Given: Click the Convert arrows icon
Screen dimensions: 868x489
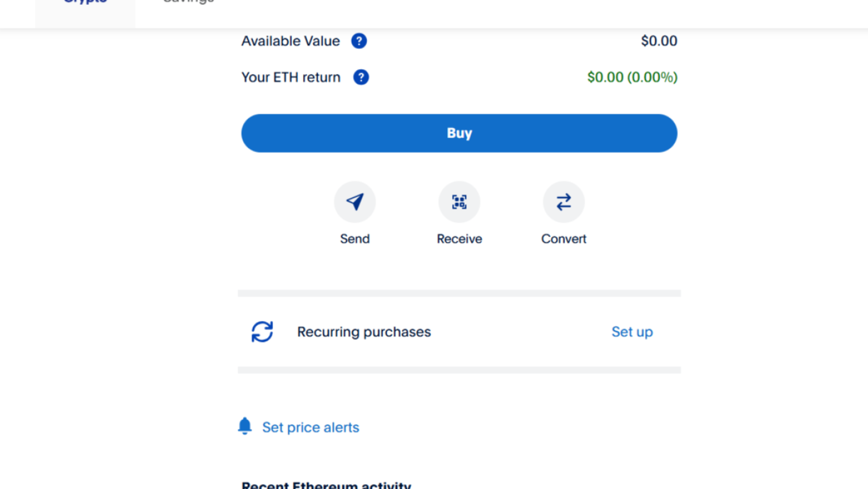Looking at the screenshot, I should coord(563,202).
